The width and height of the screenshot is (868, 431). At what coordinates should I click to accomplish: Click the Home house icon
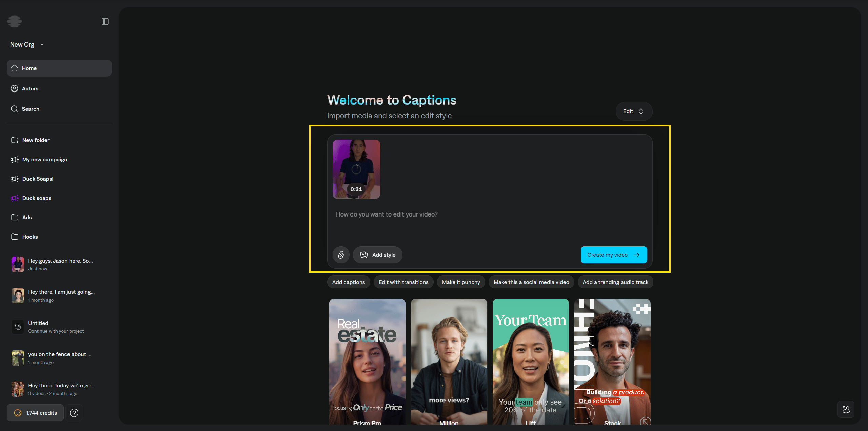[14, 68]
